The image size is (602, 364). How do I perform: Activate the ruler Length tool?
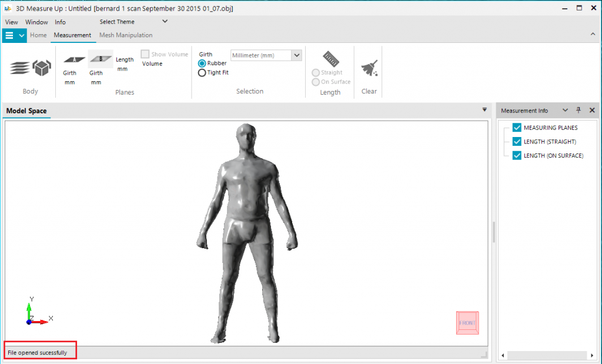(331, 59)
